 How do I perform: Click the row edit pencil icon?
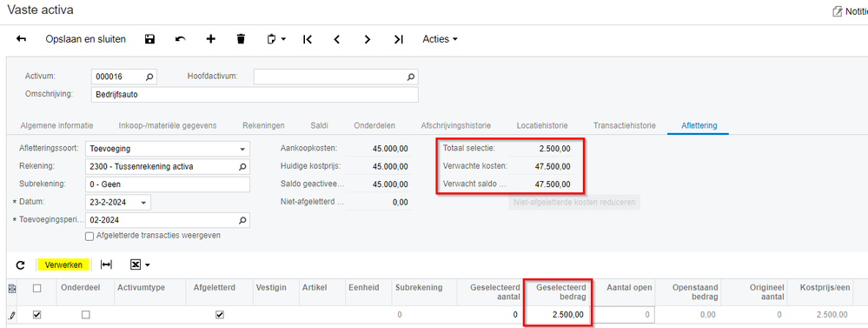(12, 315)
